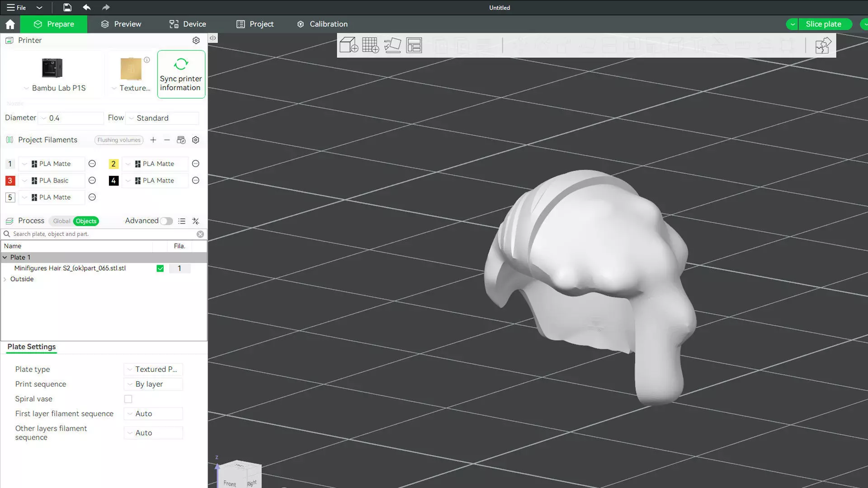Edit filament 2 PLA Matte preset
Image resolution: width=868 pixels, height=488 pixels.
tap(196, 164)
